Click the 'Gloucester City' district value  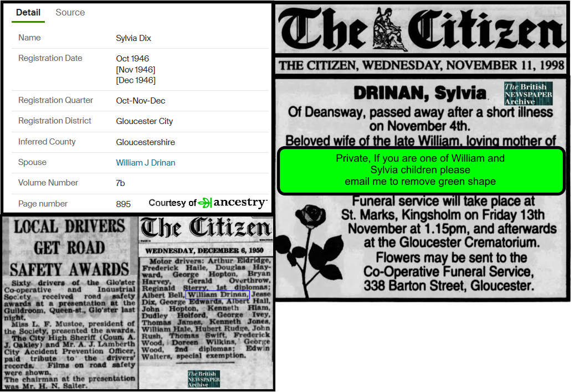pos(145,121)
